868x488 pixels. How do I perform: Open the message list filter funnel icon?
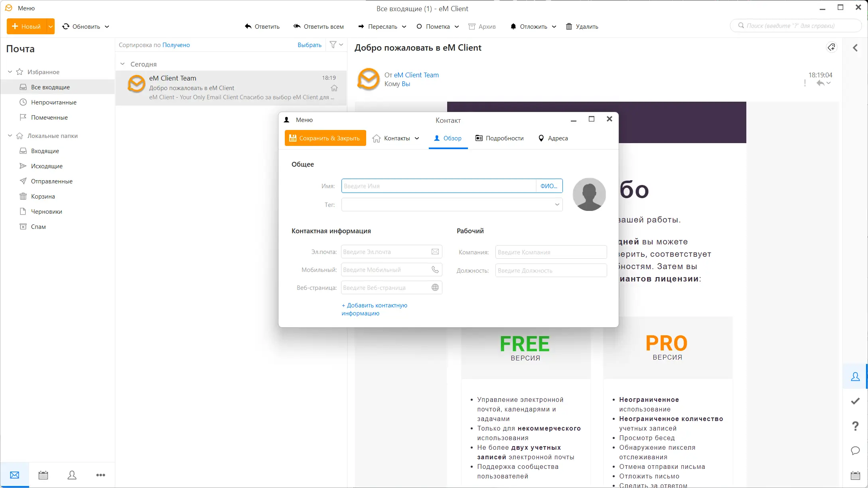coord(333,45)
